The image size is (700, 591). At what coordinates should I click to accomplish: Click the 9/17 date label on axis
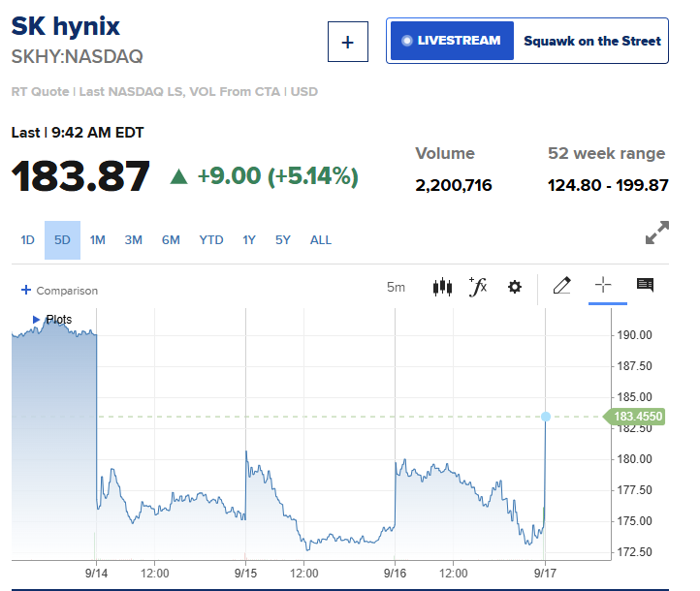(545, 574)
